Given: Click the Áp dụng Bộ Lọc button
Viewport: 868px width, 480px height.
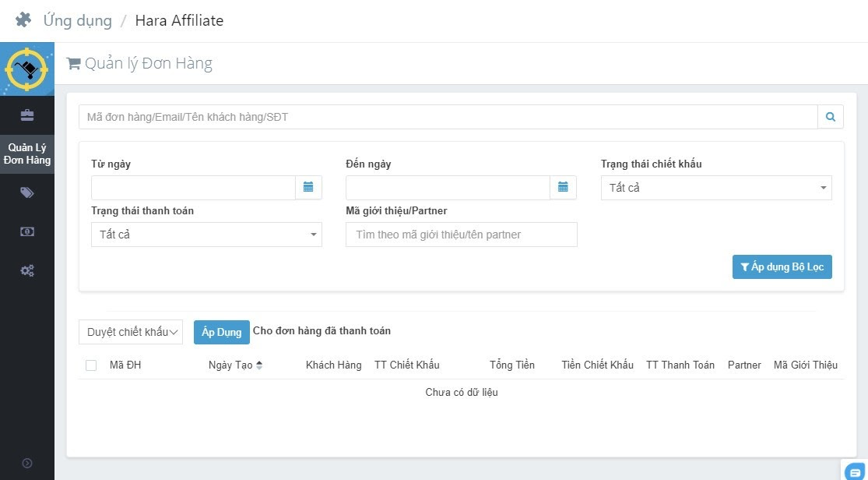Looking at the screenshot, I should pyautogui.click(x=782, y=266).
